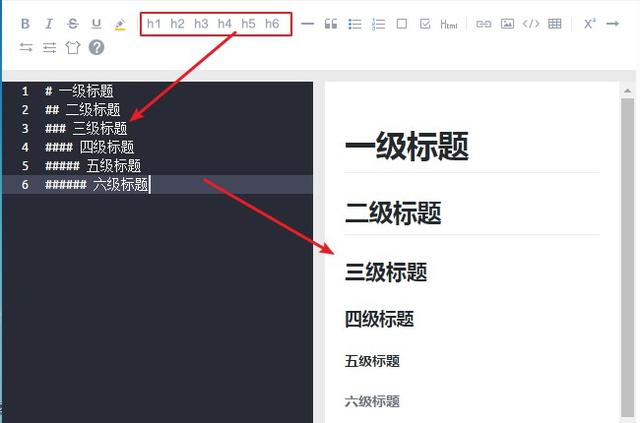Select the highlighter marker icon
The width and height of the screenshot is (640, 423).
[x=120, y=24]
